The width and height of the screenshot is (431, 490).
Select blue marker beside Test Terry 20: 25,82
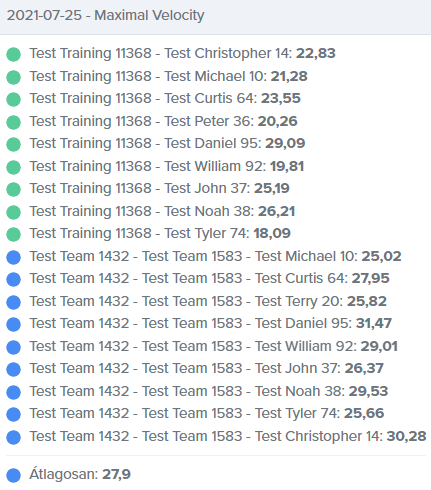click(x=13, y=302)
